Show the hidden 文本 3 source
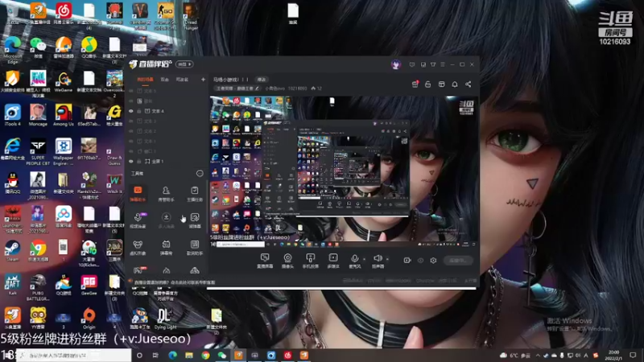The image size is (644, 362). (x=131, y=121)
